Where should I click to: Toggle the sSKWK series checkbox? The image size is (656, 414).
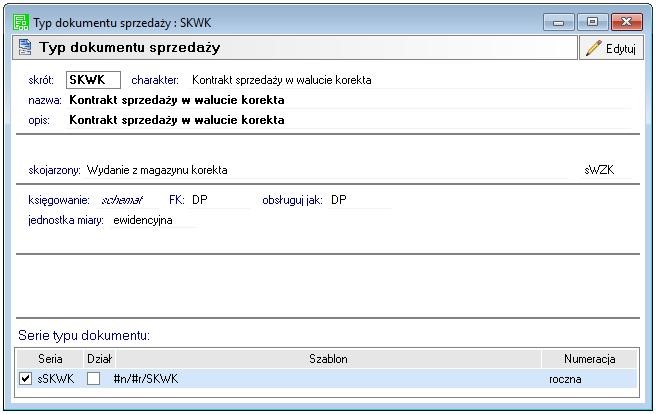tap(25, 379)
